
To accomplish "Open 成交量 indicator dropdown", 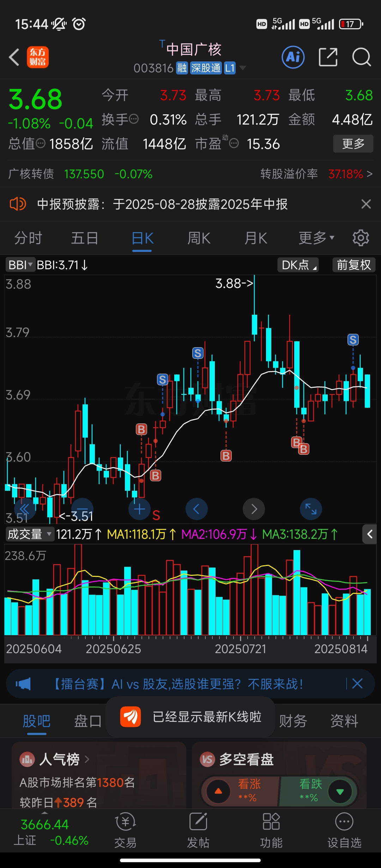I will (x=30, y=534).
